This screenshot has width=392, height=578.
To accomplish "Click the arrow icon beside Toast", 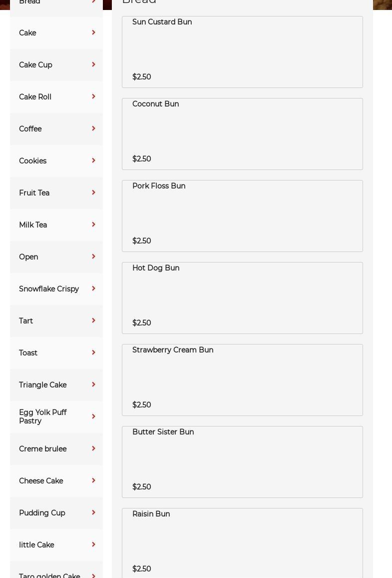I will point(93,352).
